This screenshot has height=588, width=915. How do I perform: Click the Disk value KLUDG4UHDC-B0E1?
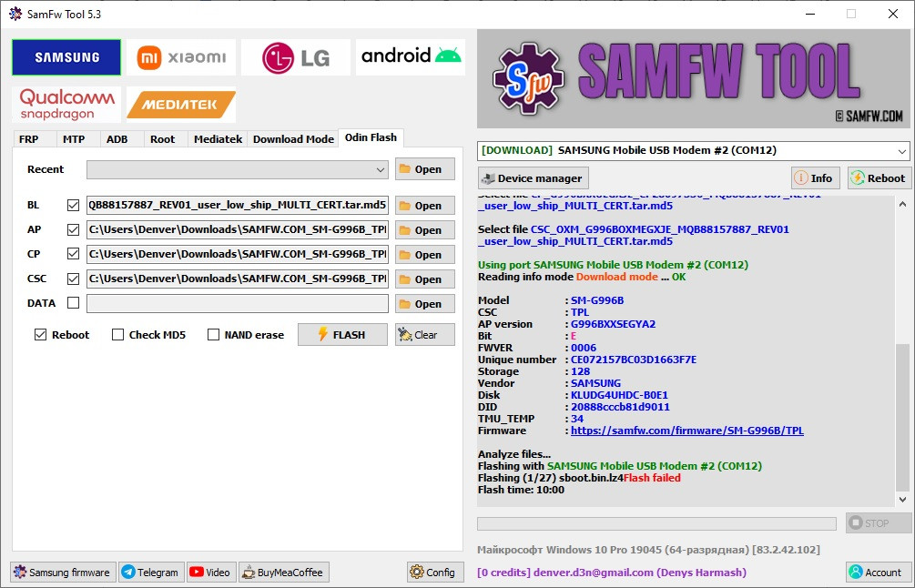(x=619, y=395)
